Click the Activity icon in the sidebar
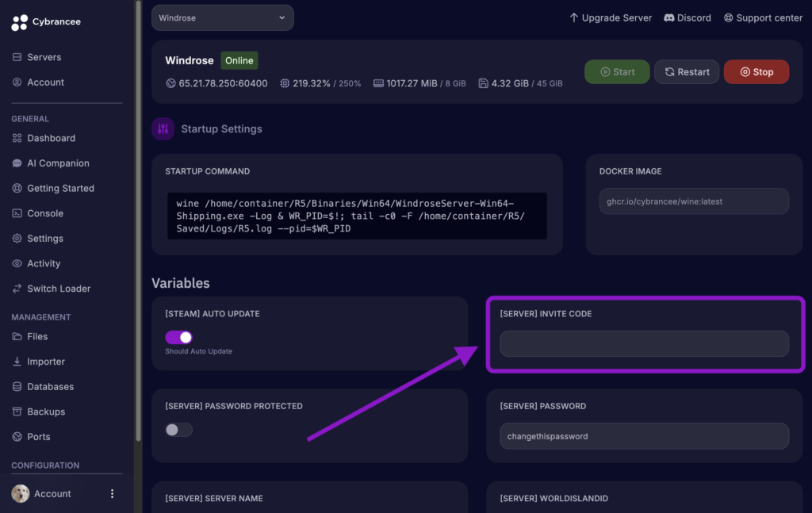 point(17,263)
